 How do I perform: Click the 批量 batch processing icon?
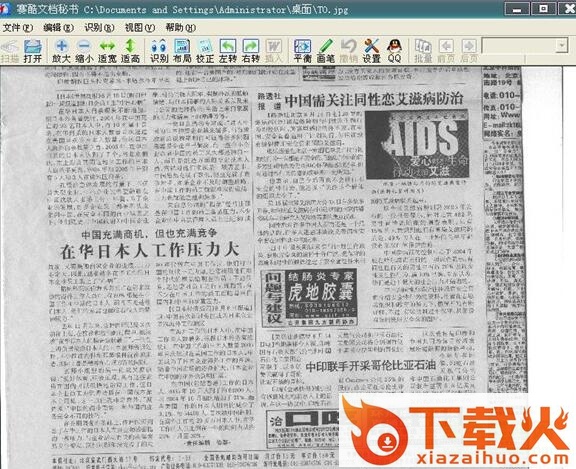click(423, 51)
